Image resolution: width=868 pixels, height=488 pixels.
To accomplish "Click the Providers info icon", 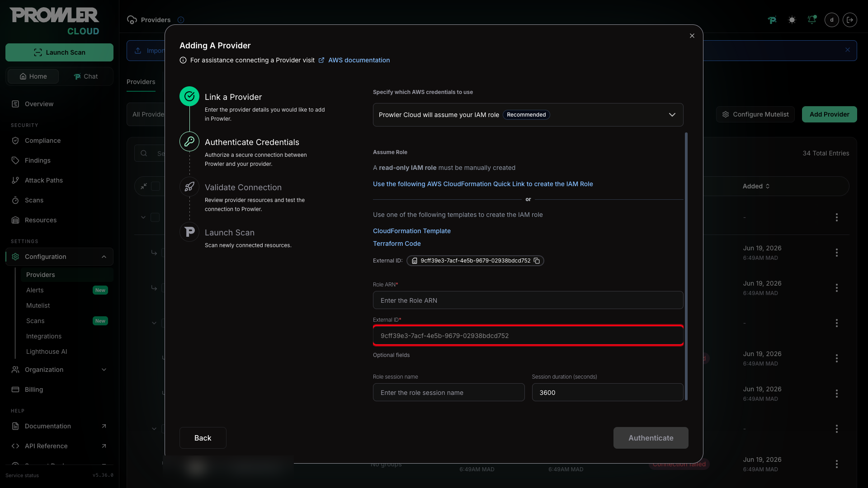I will (181, 20).
